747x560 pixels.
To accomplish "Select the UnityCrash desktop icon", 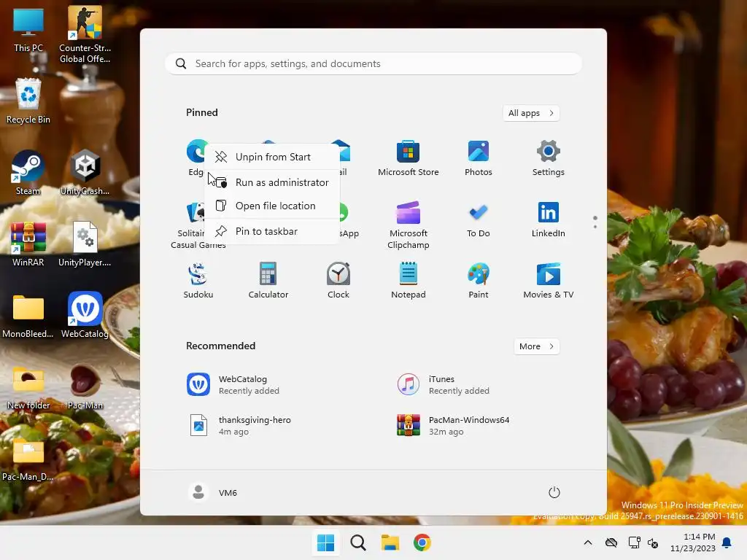I will click(85, 172).
